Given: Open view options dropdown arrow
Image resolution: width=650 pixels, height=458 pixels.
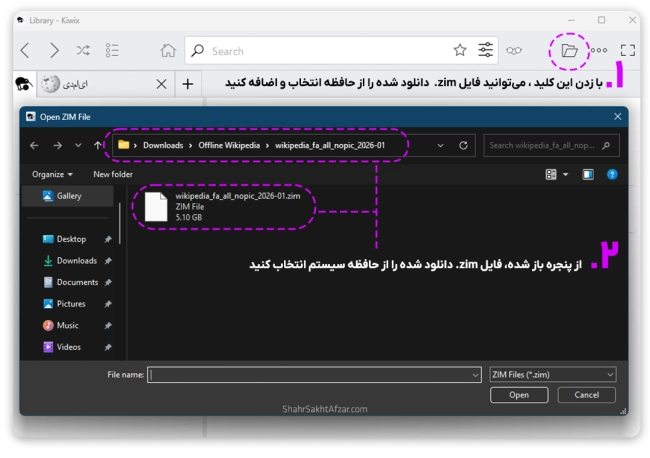Looking at the screenshot, I should tap(565, 174).
